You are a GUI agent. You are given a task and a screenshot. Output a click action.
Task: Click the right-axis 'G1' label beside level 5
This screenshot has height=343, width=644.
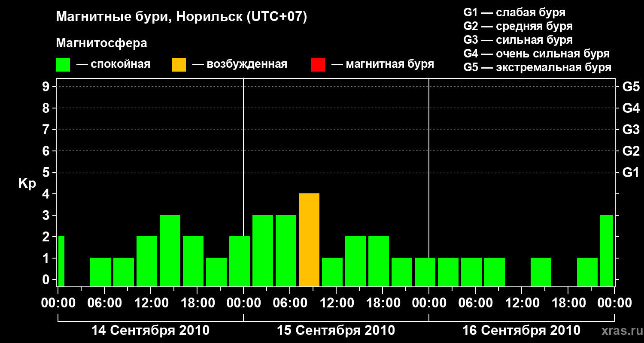coord(631,172)
